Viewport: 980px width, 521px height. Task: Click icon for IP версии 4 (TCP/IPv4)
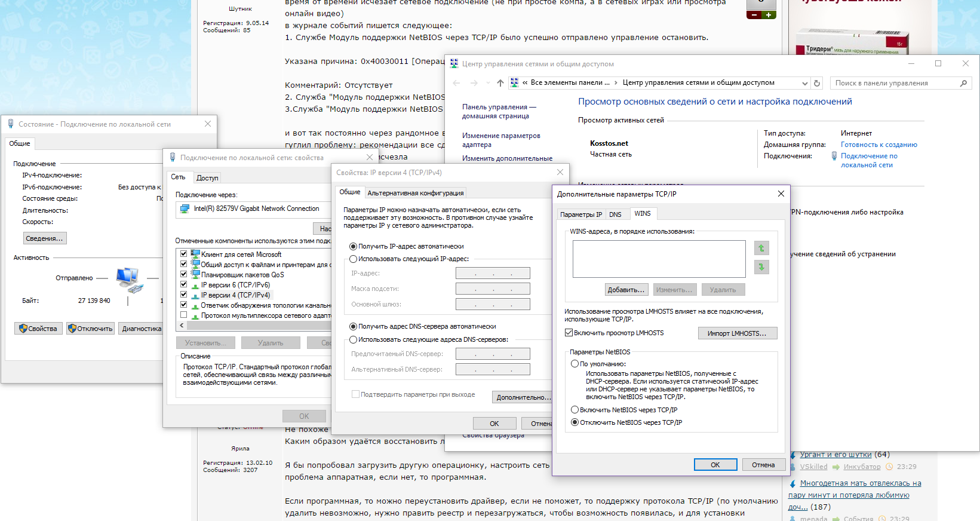click(195, 295)
